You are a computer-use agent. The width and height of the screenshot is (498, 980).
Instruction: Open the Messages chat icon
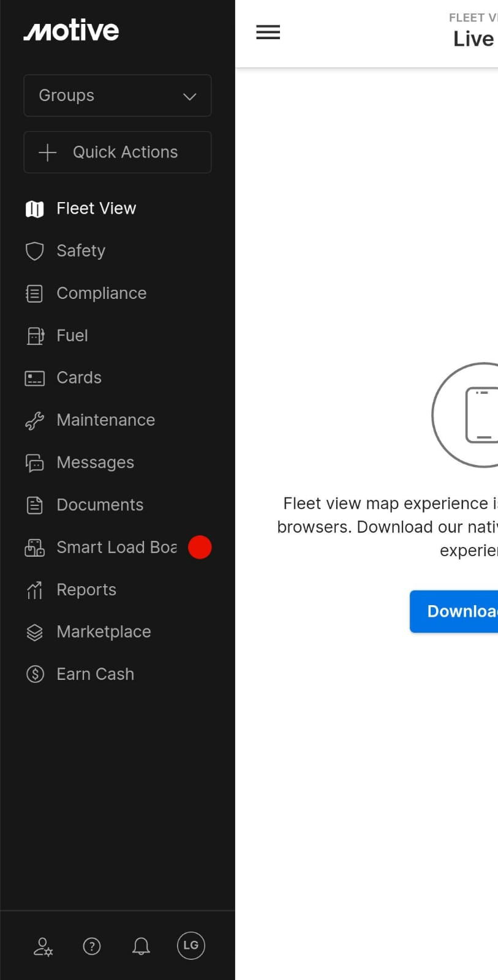pyautogui.click(x=35, y=463)
